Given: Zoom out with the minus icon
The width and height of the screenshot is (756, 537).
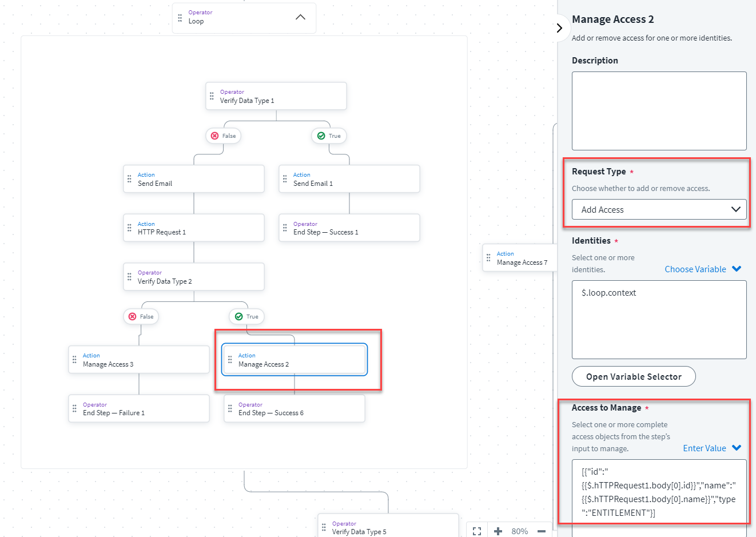Looking at the screenshot, I should (541, 531).
